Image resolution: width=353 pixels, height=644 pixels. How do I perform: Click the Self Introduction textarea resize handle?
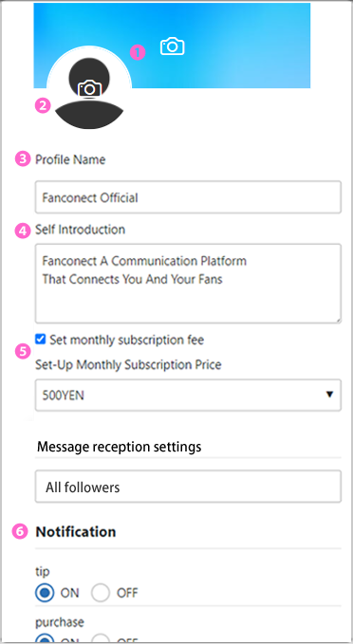[338, 320]
